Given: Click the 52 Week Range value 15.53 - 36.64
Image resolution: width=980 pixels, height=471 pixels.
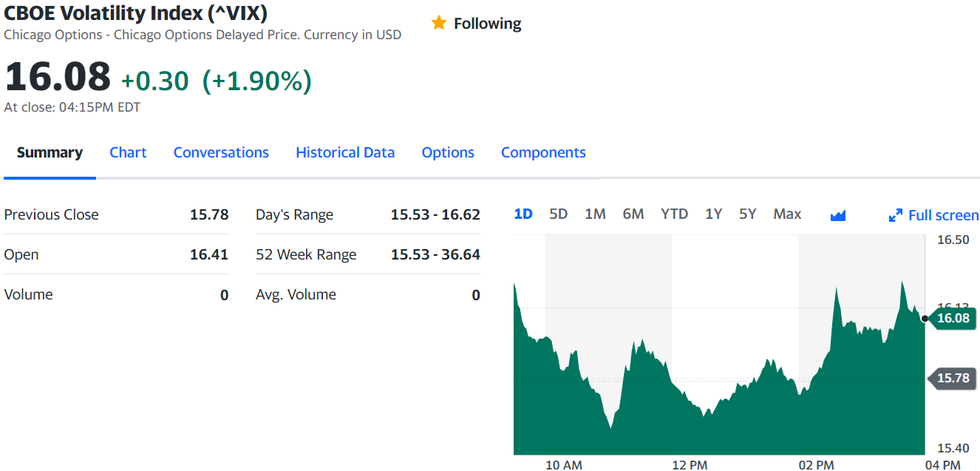Looking at the screenshot, I should pyautogui.click(x=435, y=254).
